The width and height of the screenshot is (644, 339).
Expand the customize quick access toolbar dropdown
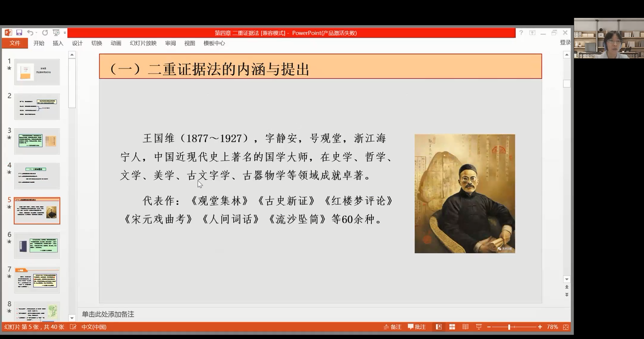pyautogui.click(x=65, y=33)
